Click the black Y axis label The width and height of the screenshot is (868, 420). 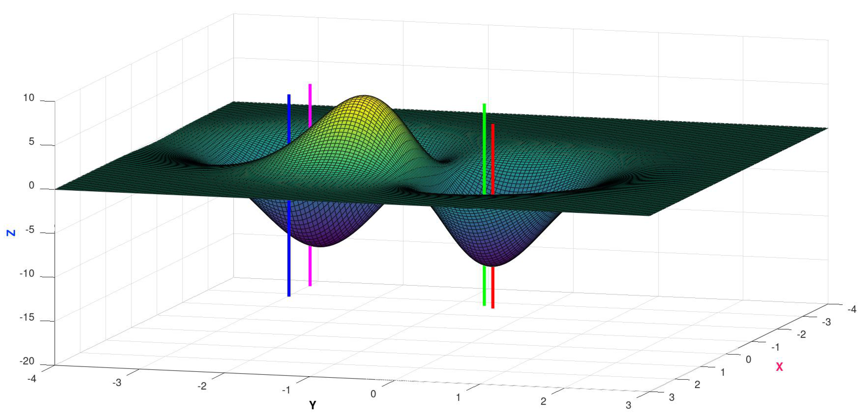[x=312, y=405]
